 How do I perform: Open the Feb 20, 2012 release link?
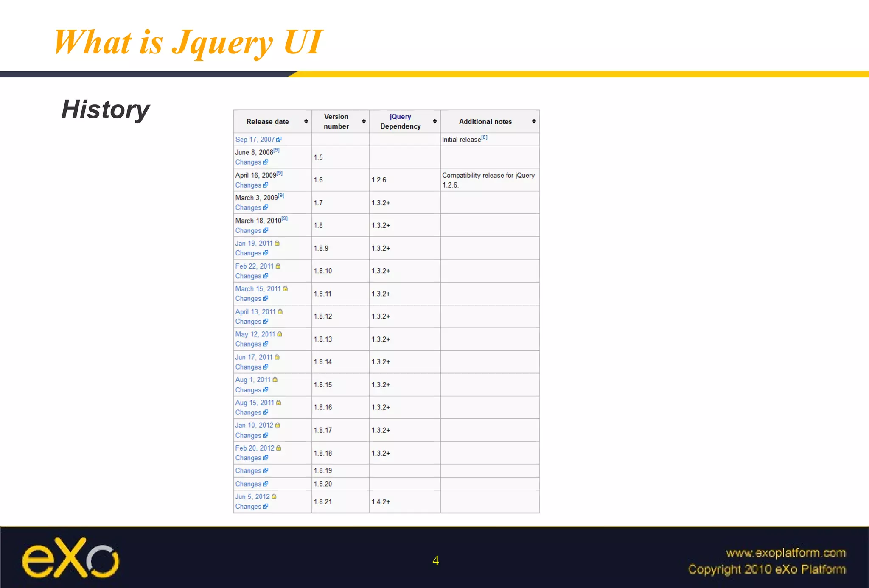[x=255, y=448]
